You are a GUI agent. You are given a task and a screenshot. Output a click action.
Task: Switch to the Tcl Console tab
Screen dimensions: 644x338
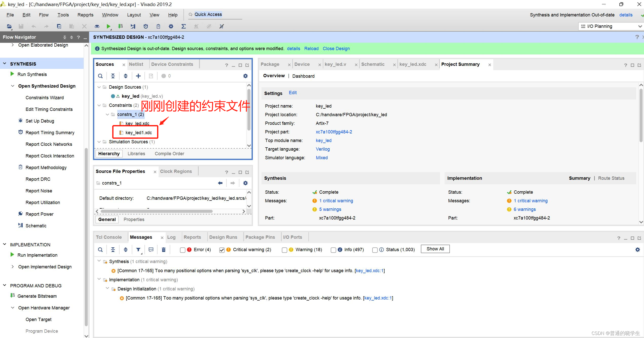coord(109,237)
